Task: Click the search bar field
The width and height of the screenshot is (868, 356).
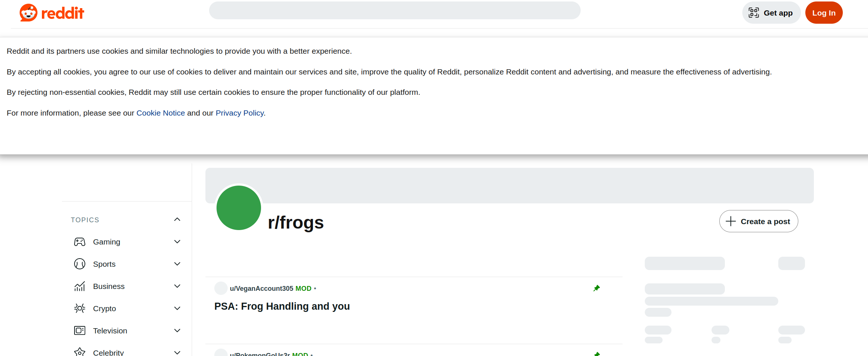Action: tap(395, 11)
